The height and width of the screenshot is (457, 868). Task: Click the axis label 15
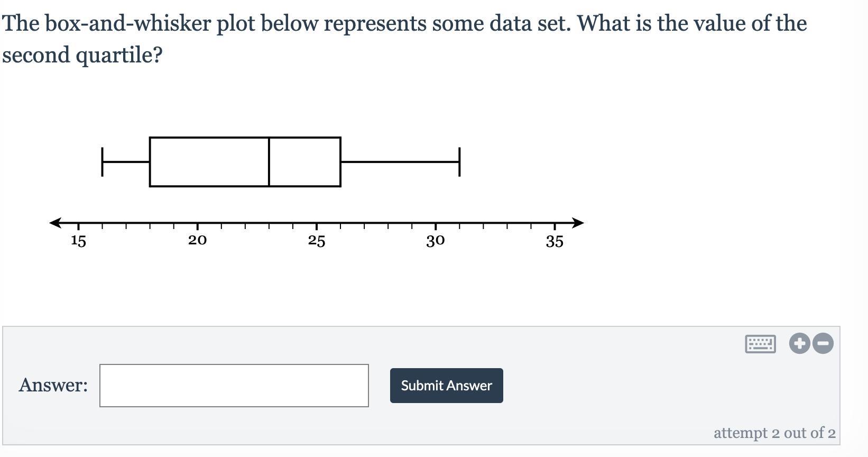[x=78, y=241]
